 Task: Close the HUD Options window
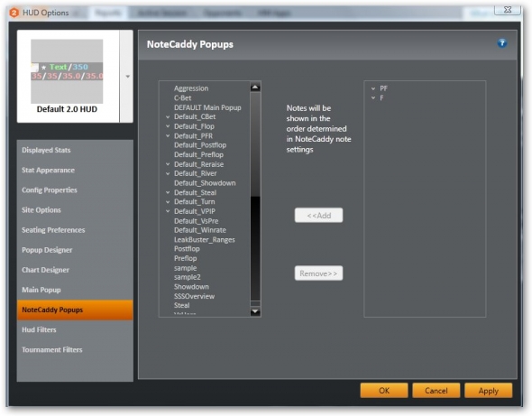coord(508,10)
